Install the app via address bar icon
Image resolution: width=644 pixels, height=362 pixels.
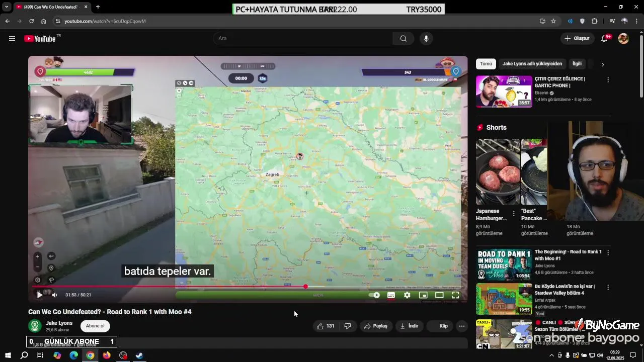point(542,21)
